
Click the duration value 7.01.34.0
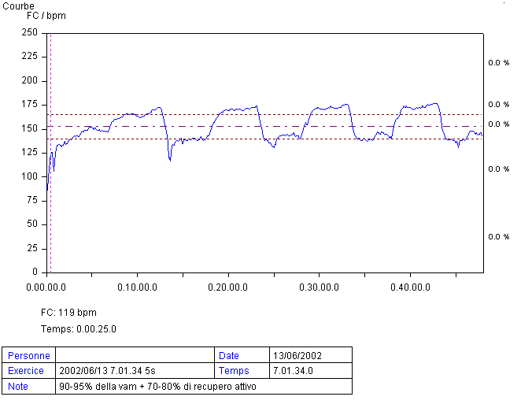(x=291, y=371)
